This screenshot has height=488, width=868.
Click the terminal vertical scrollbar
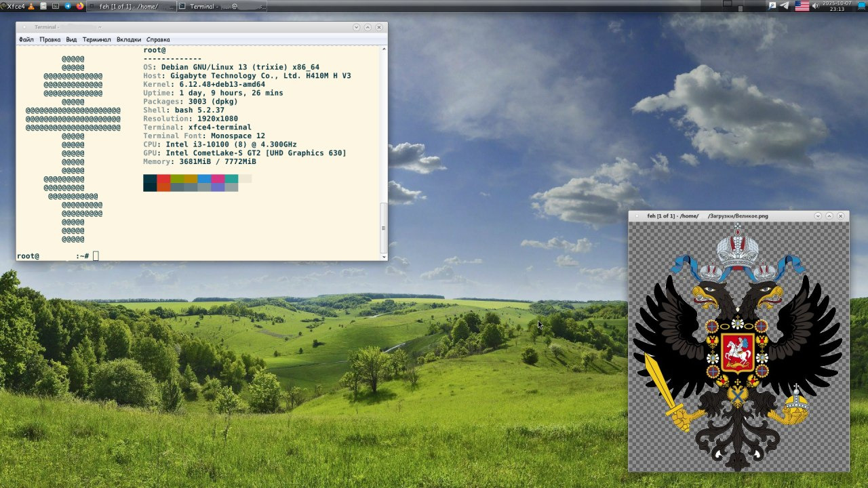coord(384,218)
